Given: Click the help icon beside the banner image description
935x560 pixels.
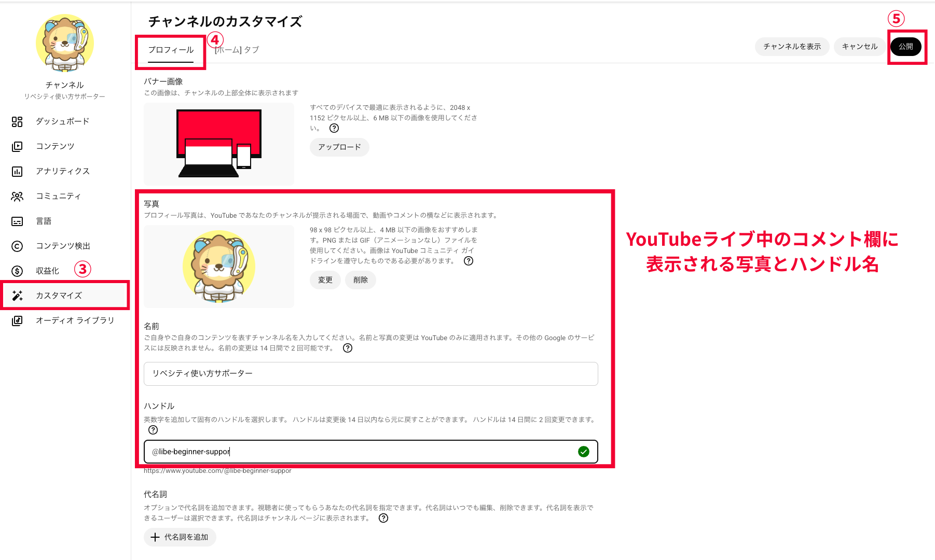Looking at the screenshot, I should click(334, 128).
